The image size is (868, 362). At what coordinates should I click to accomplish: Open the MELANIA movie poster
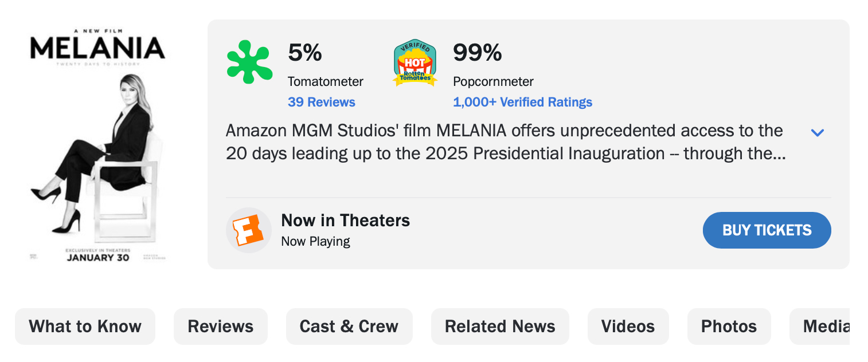tap(97, 144)
